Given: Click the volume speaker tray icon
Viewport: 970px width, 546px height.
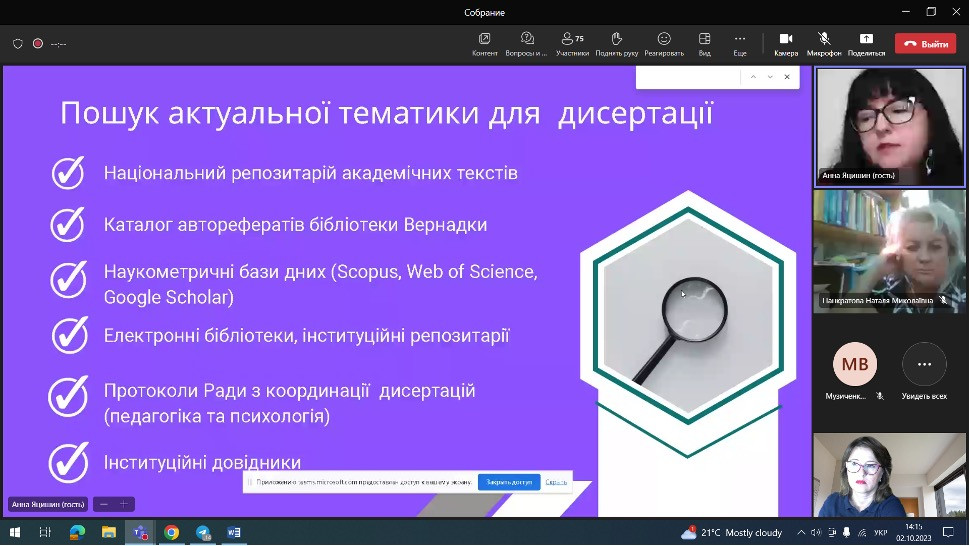Looking at the screenshot, I should click(816, 532).
